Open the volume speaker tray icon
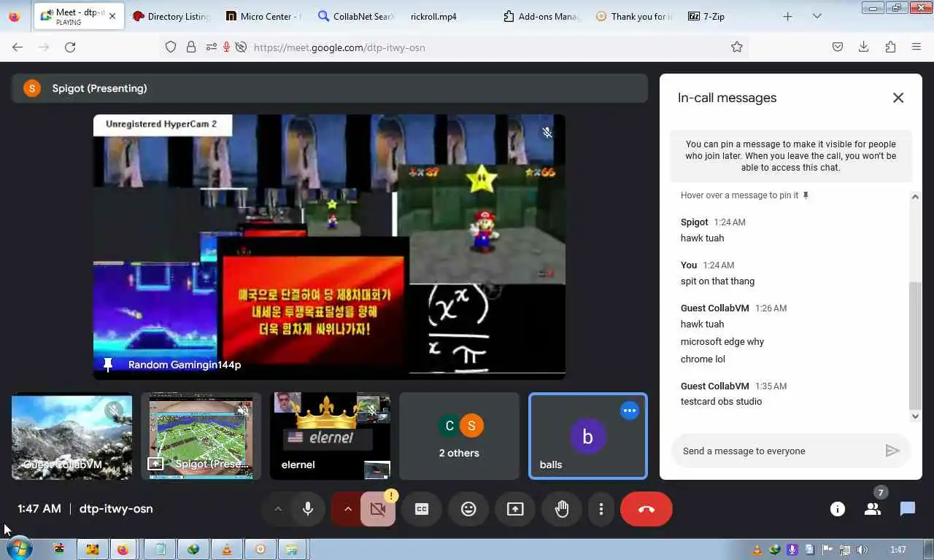This screenshot has width=934, height=560. [x=862, y=550]
